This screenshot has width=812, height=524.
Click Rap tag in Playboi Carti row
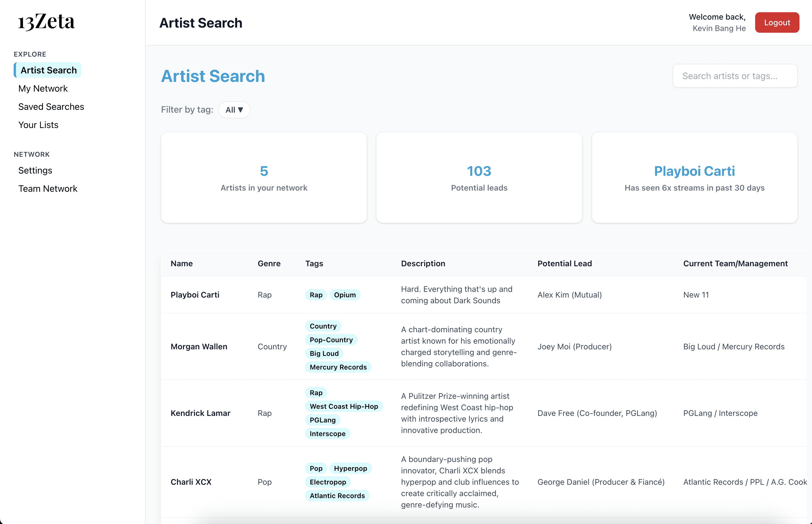pos(316,295)
